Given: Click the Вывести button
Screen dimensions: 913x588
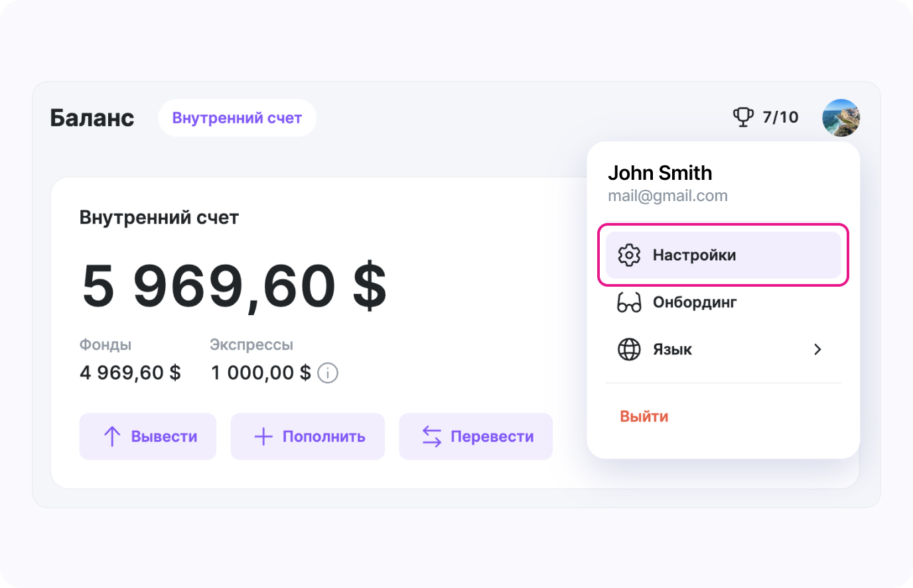Looking at the screenshot, I should coord(148,436).
